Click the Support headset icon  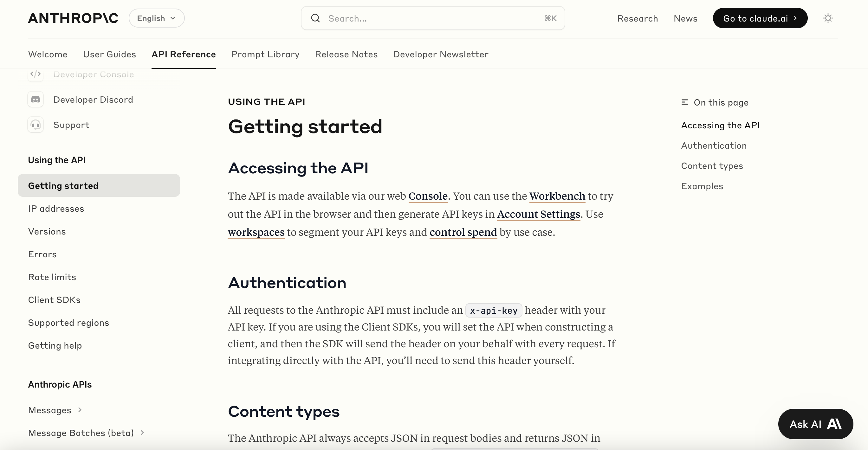coord(36,125)
